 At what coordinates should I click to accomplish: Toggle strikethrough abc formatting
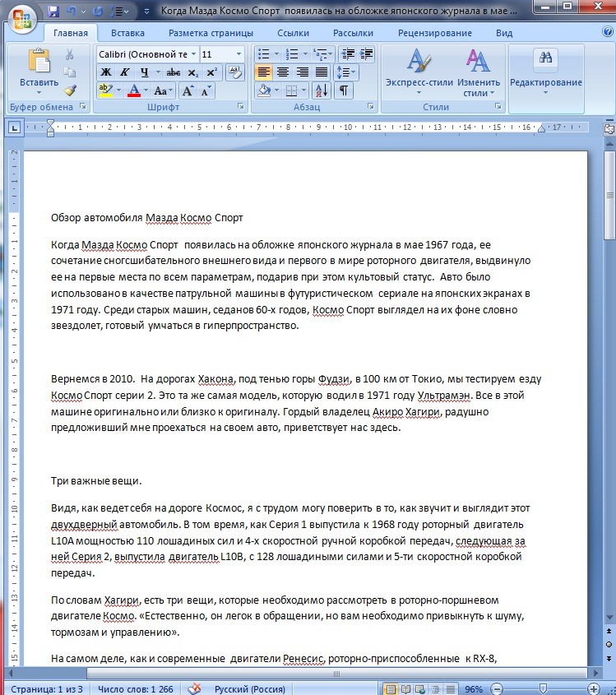(x=174, y=72)
